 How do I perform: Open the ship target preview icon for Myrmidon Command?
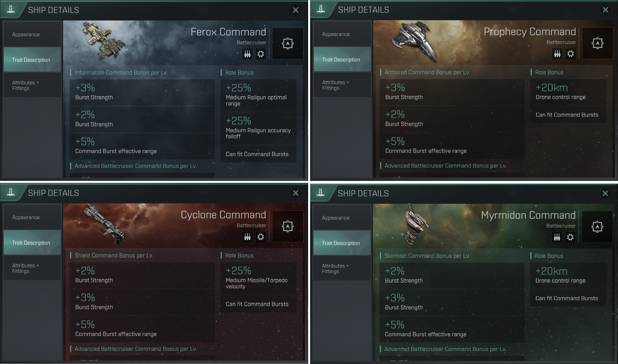pyautogui.click(x=597, y=227)
